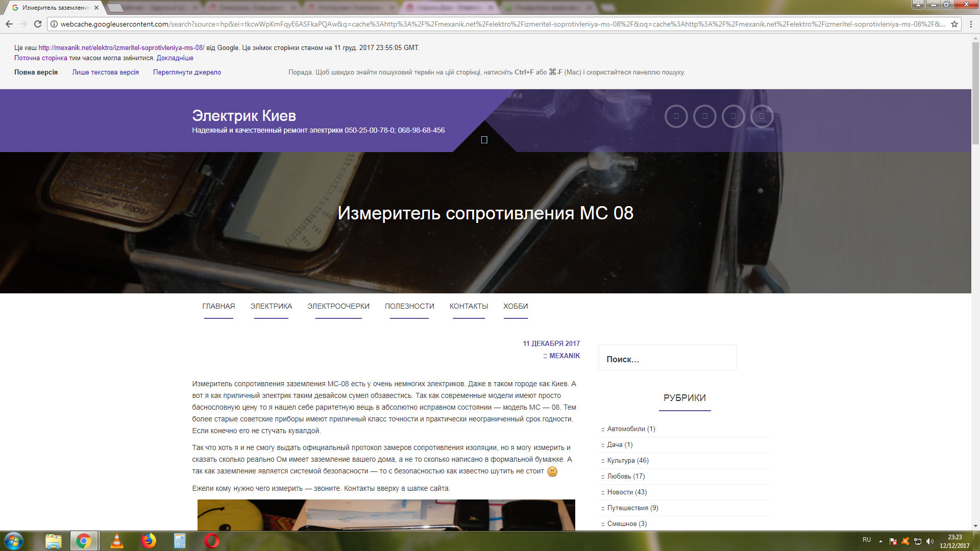Screen dimensions: 980x551
Task: Reload the page with the refresh icon
Action: (x=37, y=24)
